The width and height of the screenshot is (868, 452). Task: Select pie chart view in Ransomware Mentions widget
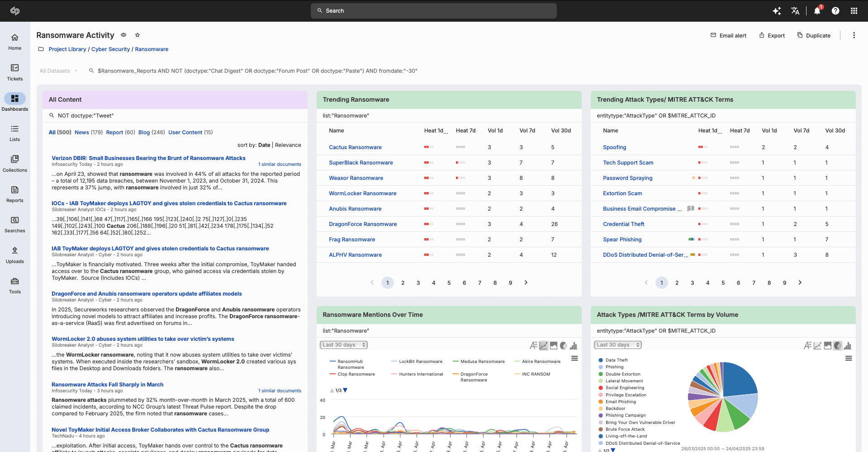click(x=564, y=346)
